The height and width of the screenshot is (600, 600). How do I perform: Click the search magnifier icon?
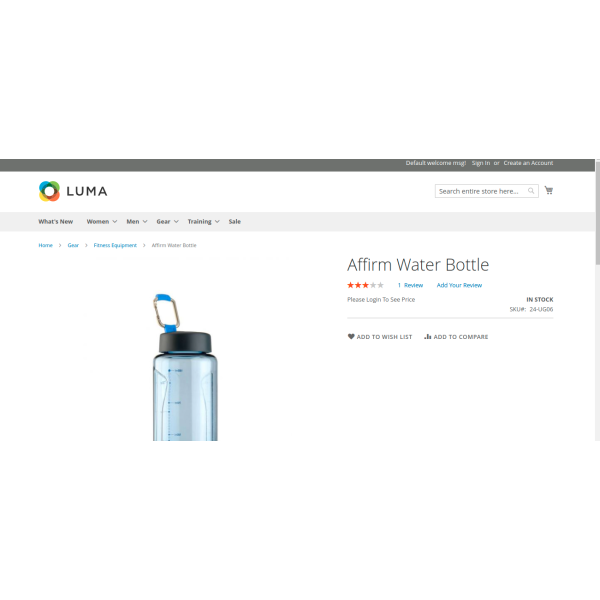click(x=531, y=191)
